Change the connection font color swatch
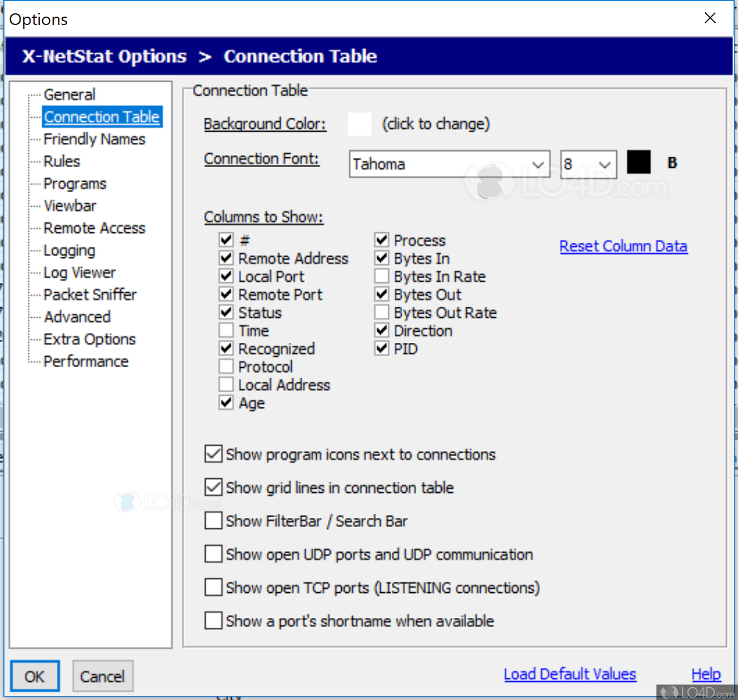 (x=639, y=162)
